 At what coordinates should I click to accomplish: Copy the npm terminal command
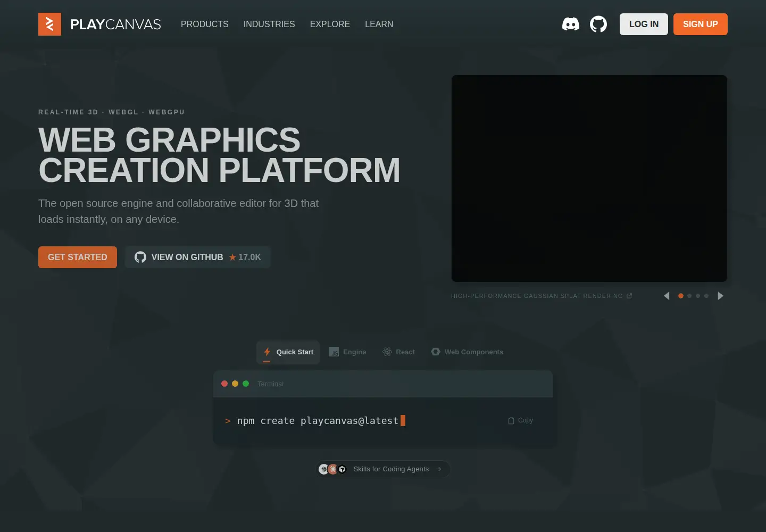point(520,420)
